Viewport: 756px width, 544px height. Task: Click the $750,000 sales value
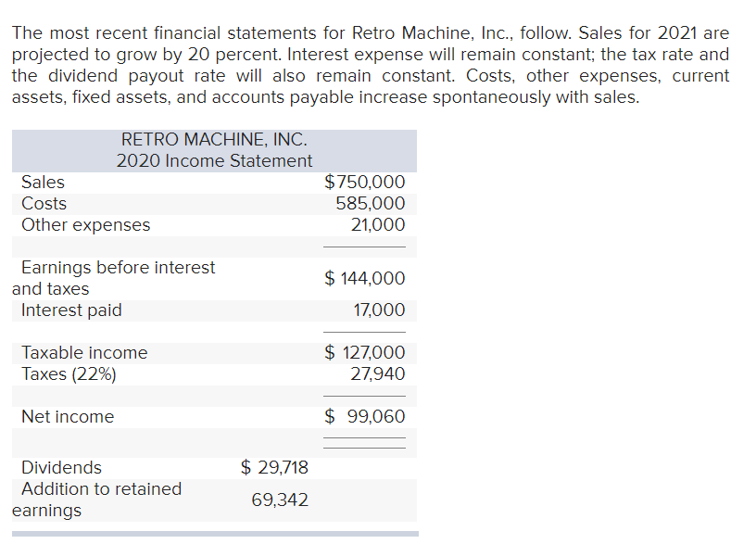click(364, 182)
